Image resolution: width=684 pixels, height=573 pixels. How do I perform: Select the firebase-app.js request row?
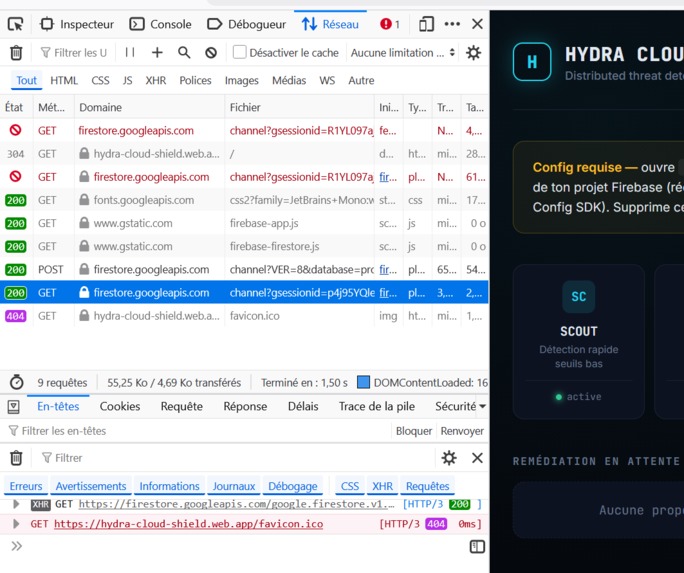click(244, 223)
